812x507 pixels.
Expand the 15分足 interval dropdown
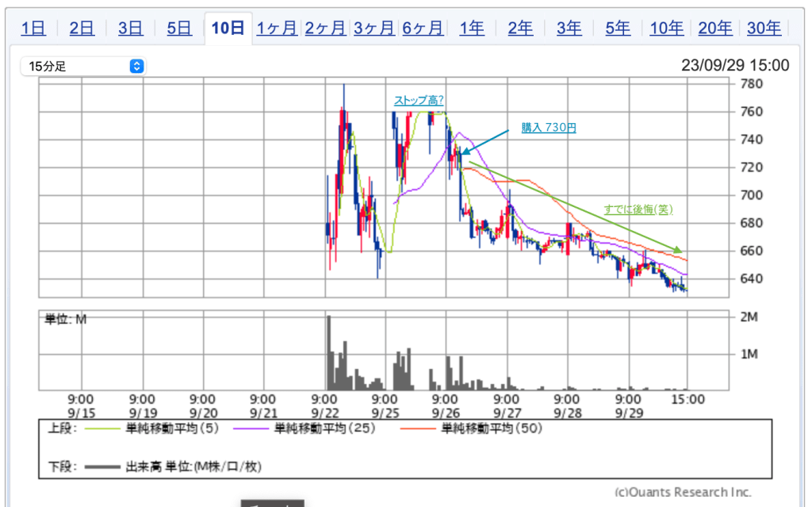coord(83,66)
